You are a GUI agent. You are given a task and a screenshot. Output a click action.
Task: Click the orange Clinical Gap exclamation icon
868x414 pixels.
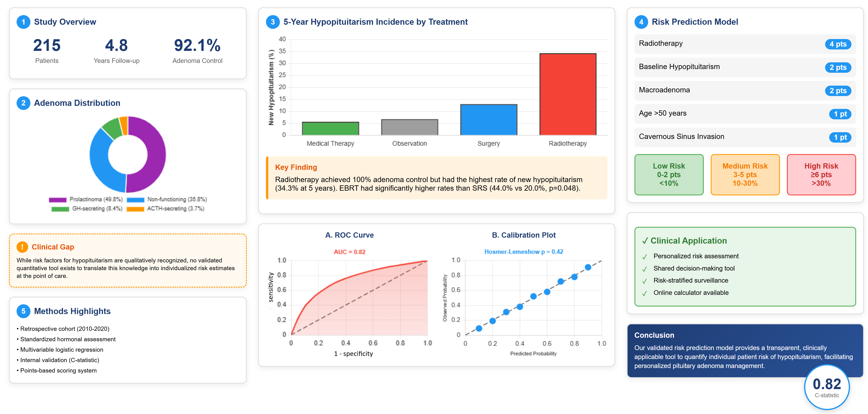22,247
